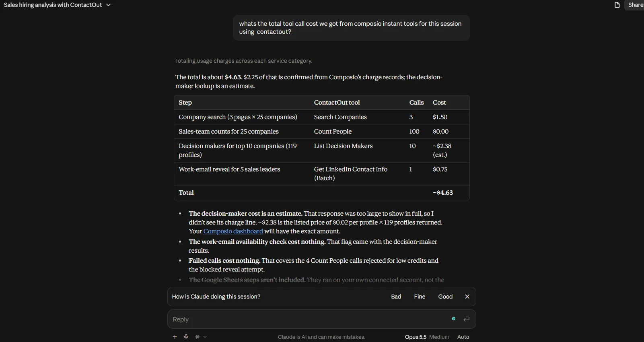Expand the chevron beside the waveform icon
The width and height of the screenshot is (644, 342).
(x=205, y=337)
